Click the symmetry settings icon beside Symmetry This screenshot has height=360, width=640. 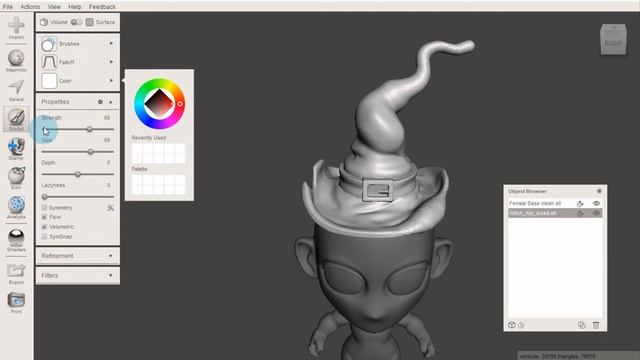(x=110, y=208)
